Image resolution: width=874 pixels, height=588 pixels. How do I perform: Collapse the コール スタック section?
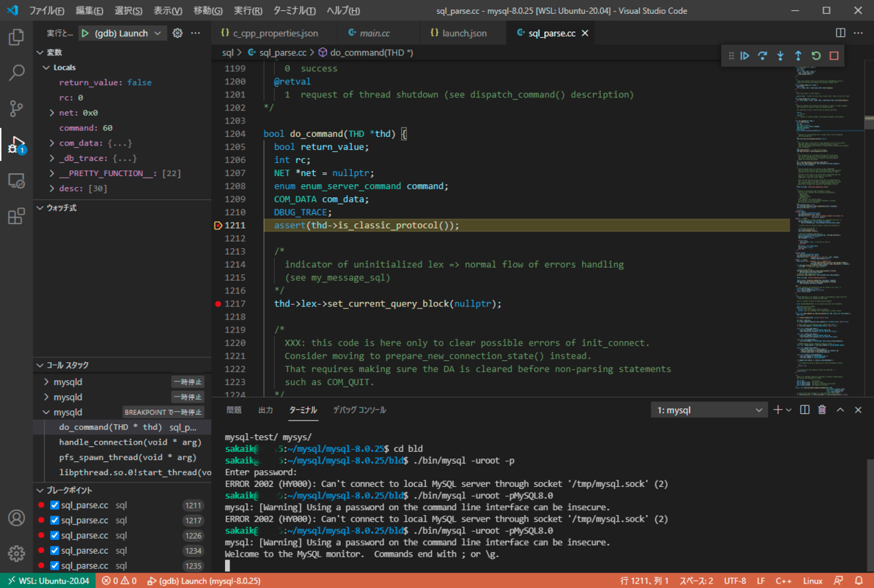[x=41, y=365]
